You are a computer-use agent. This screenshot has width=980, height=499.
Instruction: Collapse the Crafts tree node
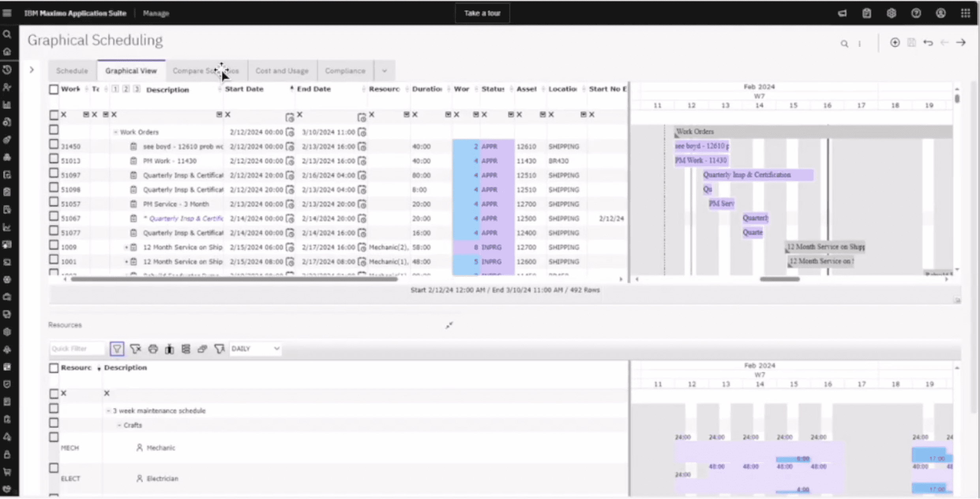119,425
